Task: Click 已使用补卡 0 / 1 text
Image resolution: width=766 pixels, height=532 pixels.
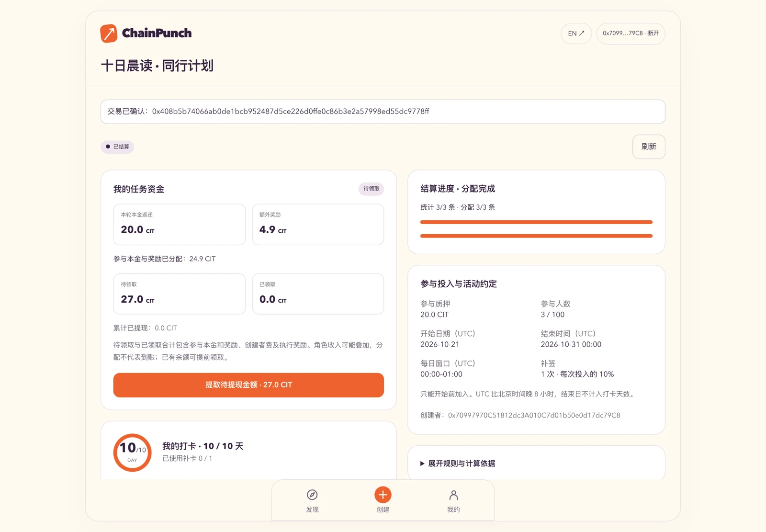Action: [x=187, y=458]
